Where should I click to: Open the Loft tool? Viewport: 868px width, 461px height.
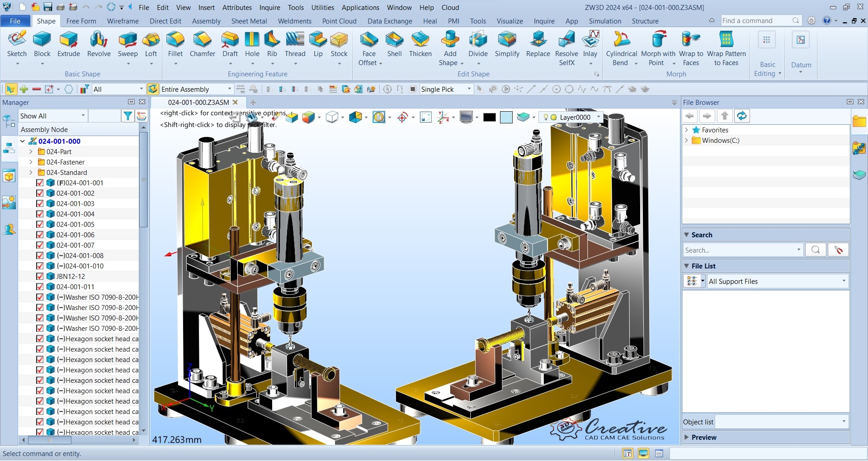click(151, 44)
